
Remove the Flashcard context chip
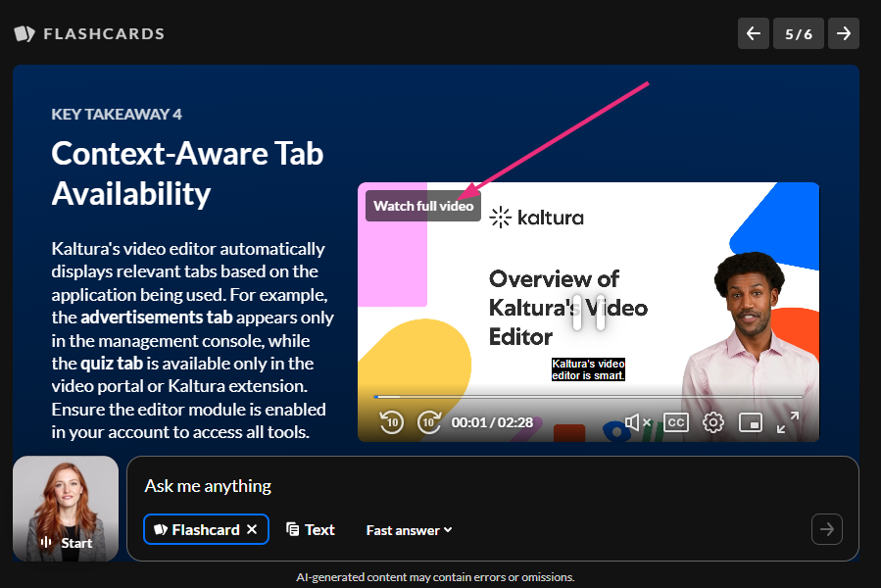(252, 529)
